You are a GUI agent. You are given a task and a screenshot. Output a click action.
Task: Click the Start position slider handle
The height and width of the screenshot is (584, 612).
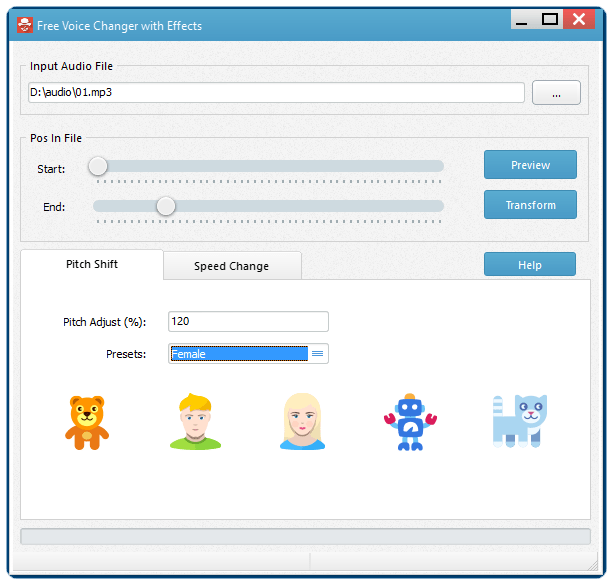(x=98, y=166)
